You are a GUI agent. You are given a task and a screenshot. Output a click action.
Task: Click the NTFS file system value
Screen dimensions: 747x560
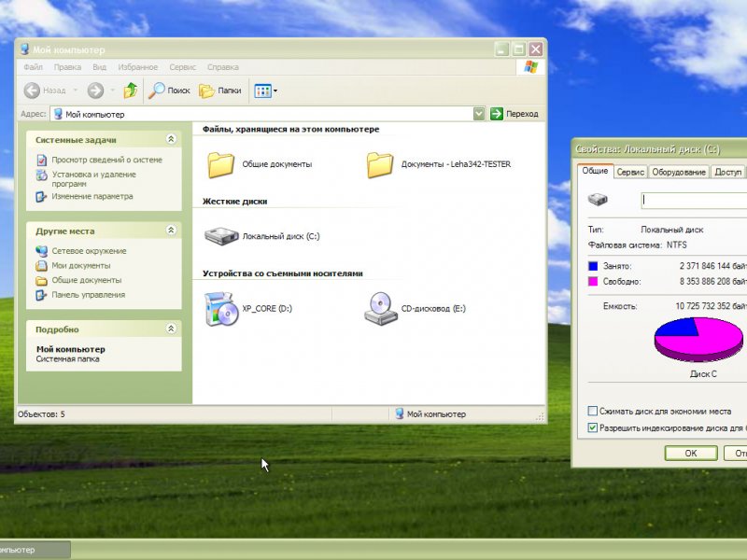tap(676, 245)
